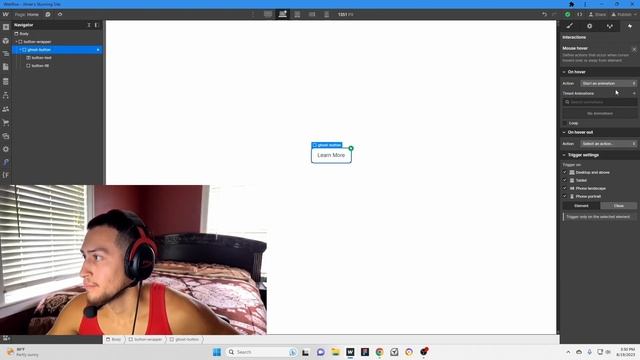The image size is (640, 360).
Task: Switch to the Interactions lightning tab
Action: point(629,26)
